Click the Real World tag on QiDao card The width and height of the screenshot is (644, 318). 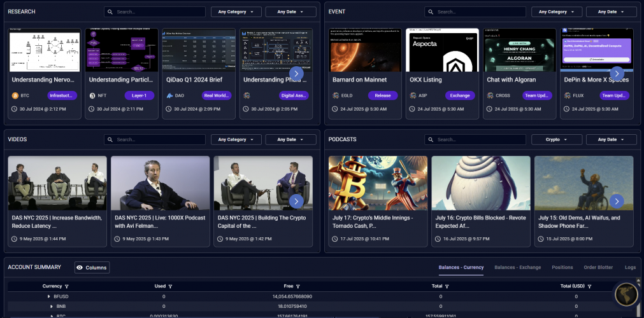coord(217,95)
